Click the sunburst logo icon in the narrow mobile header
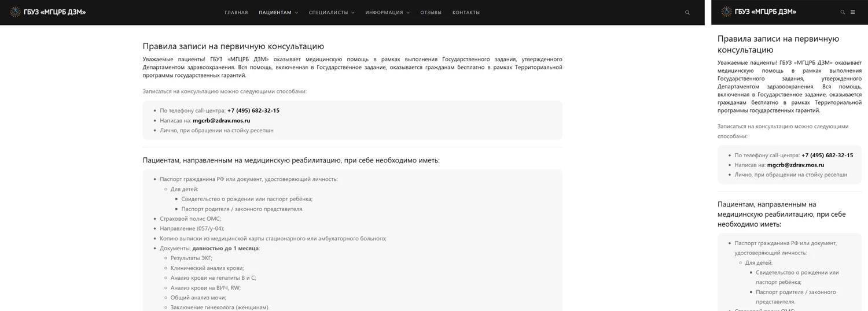This screenshot has height=311, width=868. click(726, 12)
